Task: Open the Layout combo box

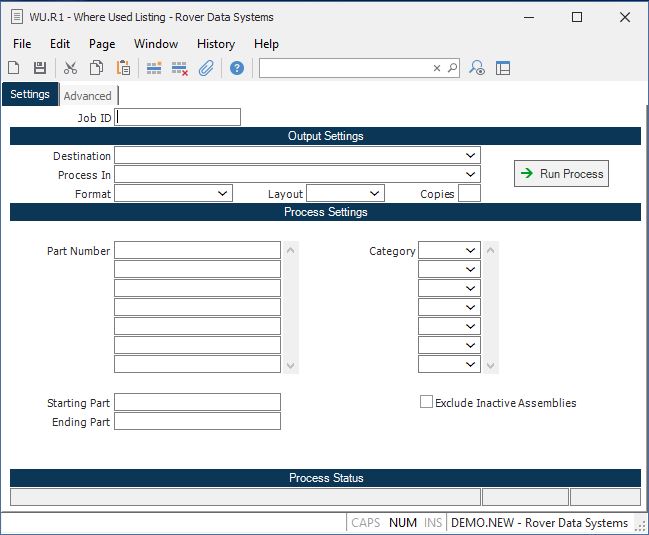Action: (374, 194)
